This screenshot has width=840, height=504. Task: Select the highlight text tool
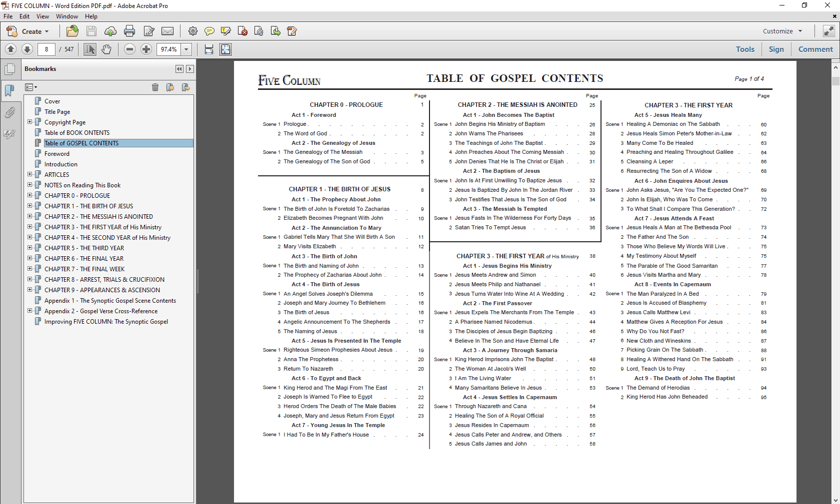coord(226,31)
